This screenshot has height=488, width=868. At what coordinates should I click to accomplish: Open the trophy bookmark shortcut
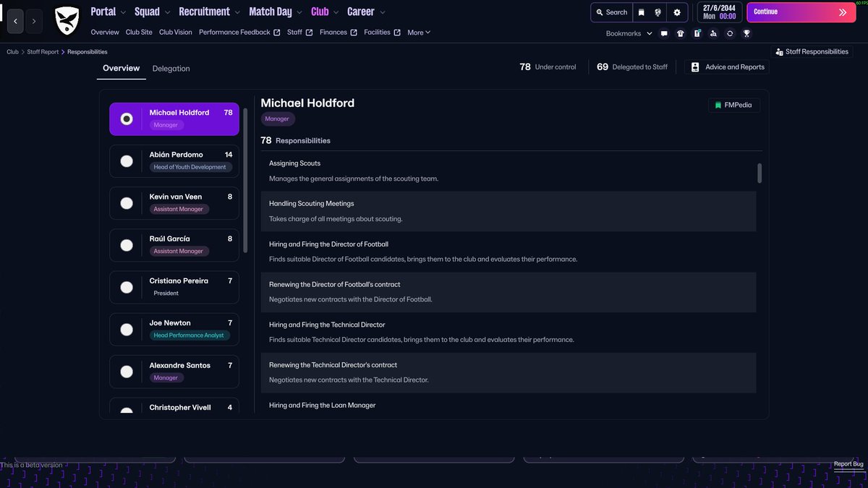746,33
